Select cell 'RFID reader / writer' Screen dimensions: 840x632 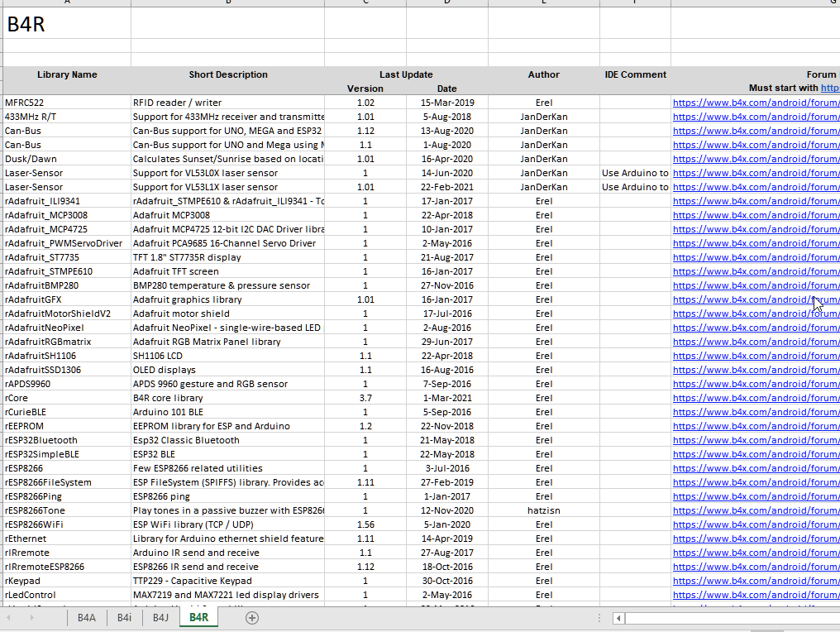click(227, 103)
